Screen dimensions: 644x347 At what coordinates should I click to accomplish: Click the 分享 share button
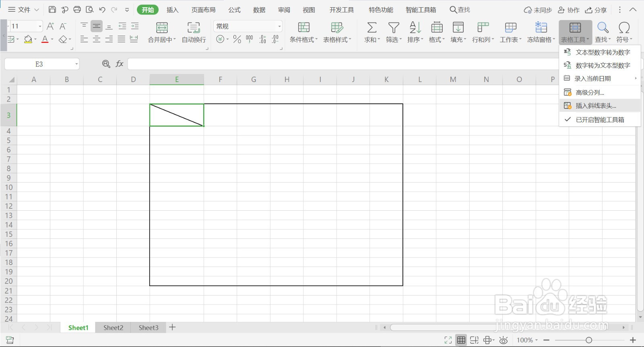point(596,10)
